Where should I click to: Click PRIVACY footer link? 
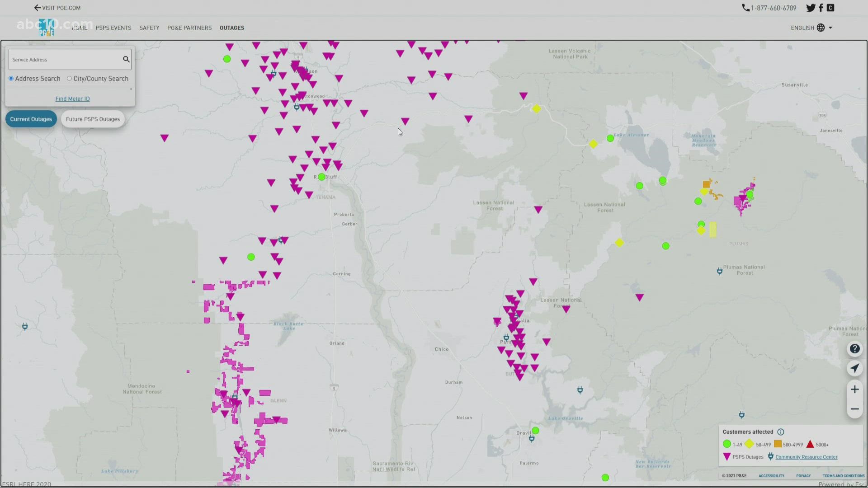[803, 475]
